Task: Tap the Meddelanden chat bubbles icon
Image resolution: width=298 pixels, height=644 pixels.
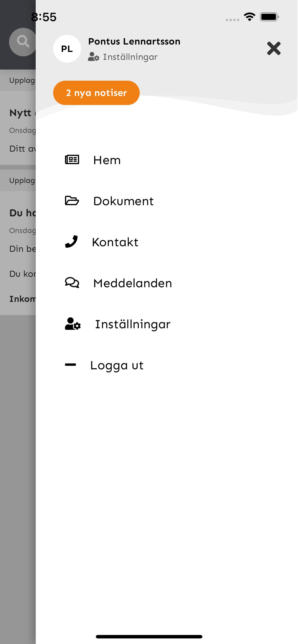Action: (72, 283)
